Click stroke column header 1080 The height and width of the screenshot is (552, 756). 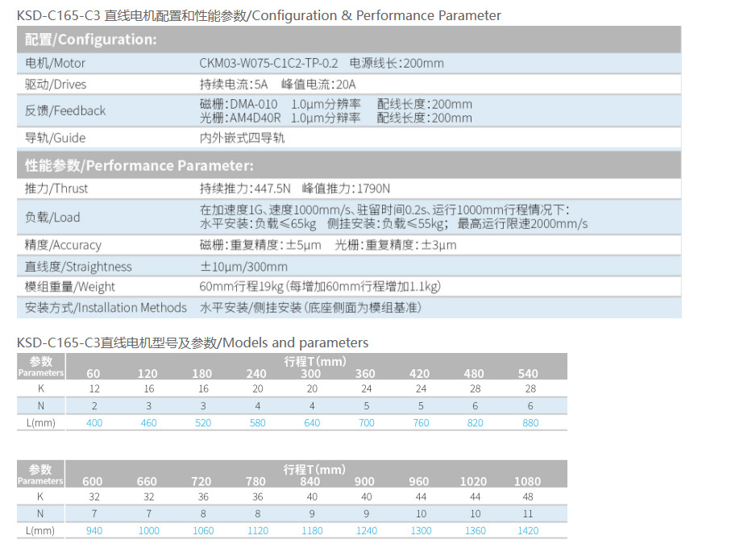click(527, 482)
